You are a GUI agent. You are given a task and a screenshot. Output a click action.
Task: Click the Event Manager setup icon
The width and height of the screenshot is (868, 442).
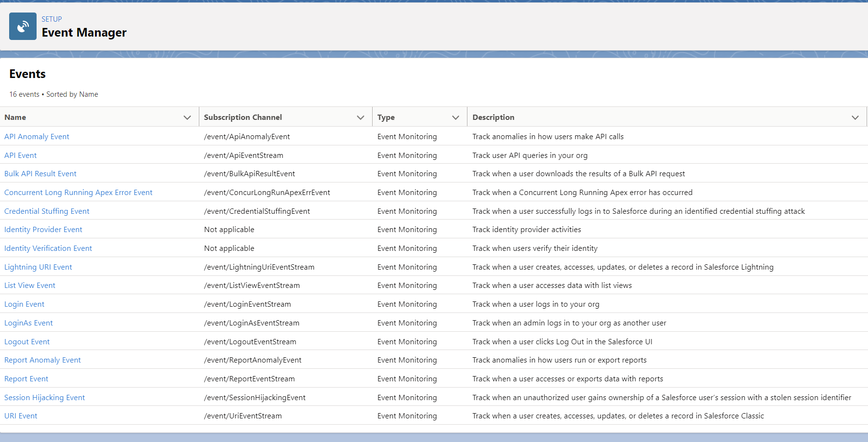22,26
